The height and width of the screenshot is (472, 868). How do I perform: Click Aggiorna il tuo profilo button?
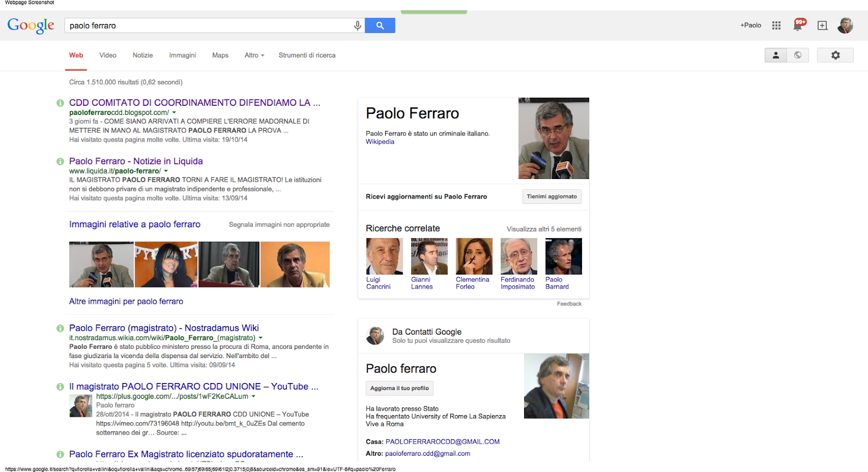pyautogui.click(x=399, y=388)
